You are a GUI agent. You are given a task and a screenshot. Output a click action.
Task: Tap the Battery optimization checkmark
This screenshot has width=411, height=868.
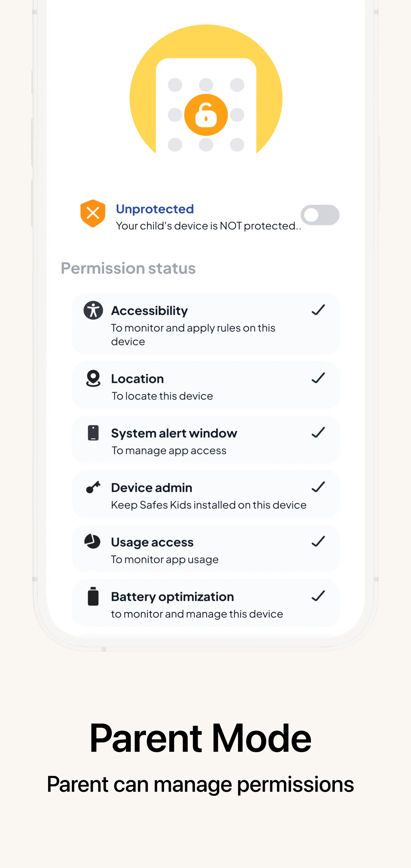point(318,596)
